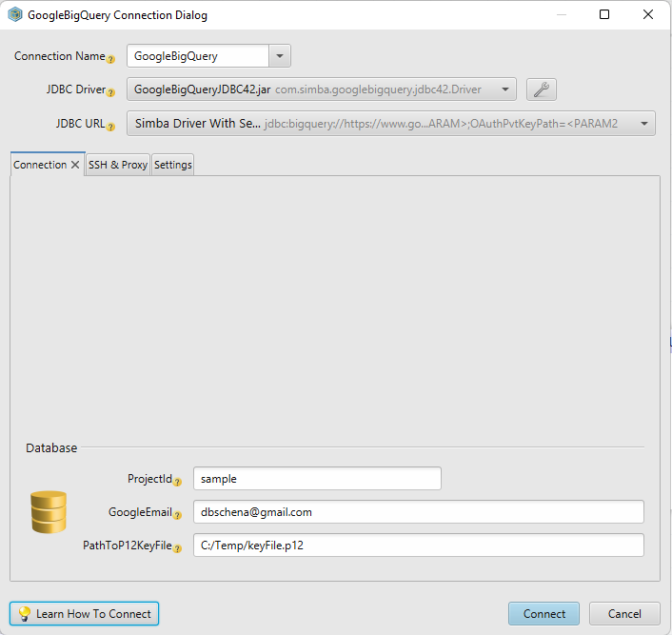Click the PathToP12KeyFile input field
This screenshot has width=672, height=635.
coord(418,546)
